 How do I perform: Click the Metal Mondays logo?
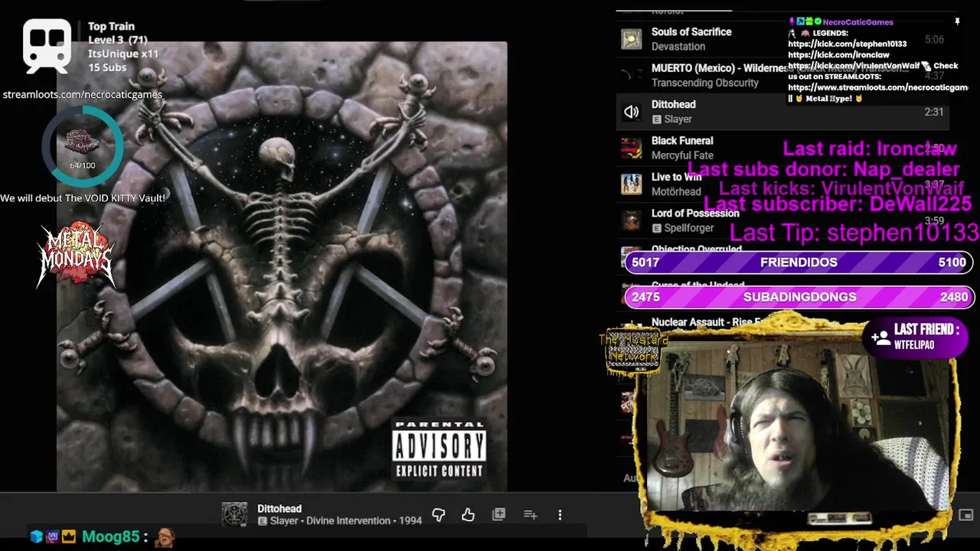tap(76, 255)
